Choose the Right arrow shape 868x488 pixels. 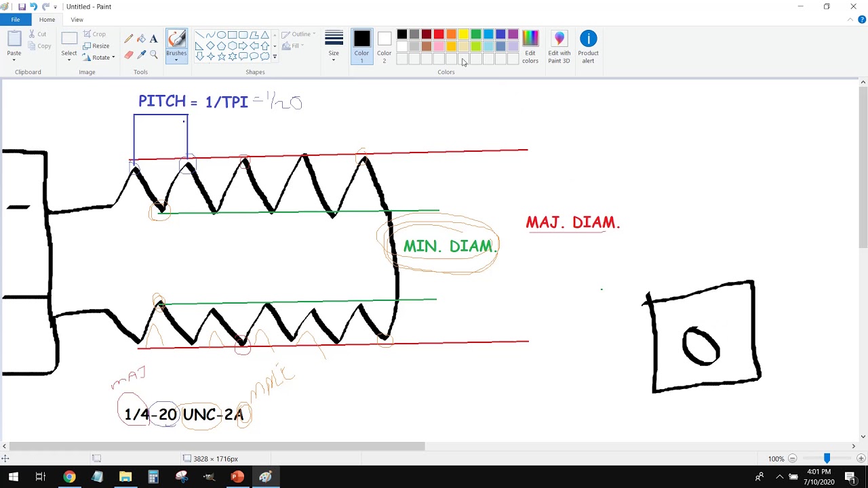(x=243, y=46)
